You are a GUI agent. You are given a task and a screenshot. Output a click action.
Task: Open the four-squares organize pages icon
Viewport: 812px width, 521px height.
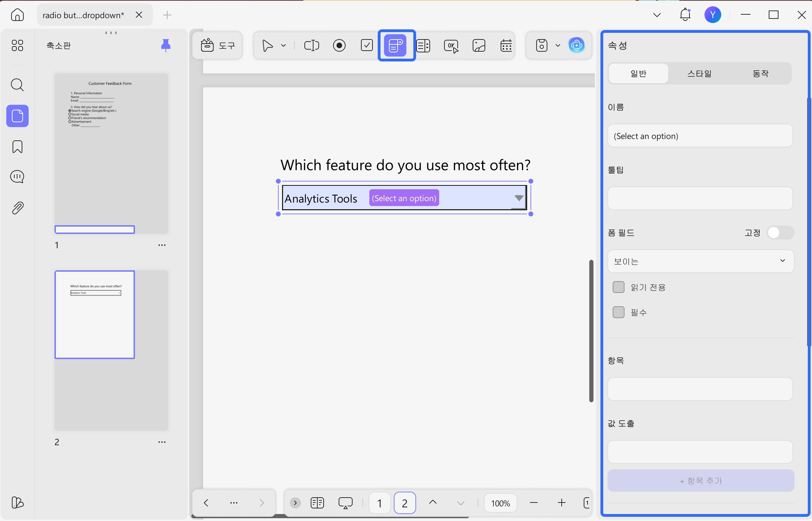point(17,45)
